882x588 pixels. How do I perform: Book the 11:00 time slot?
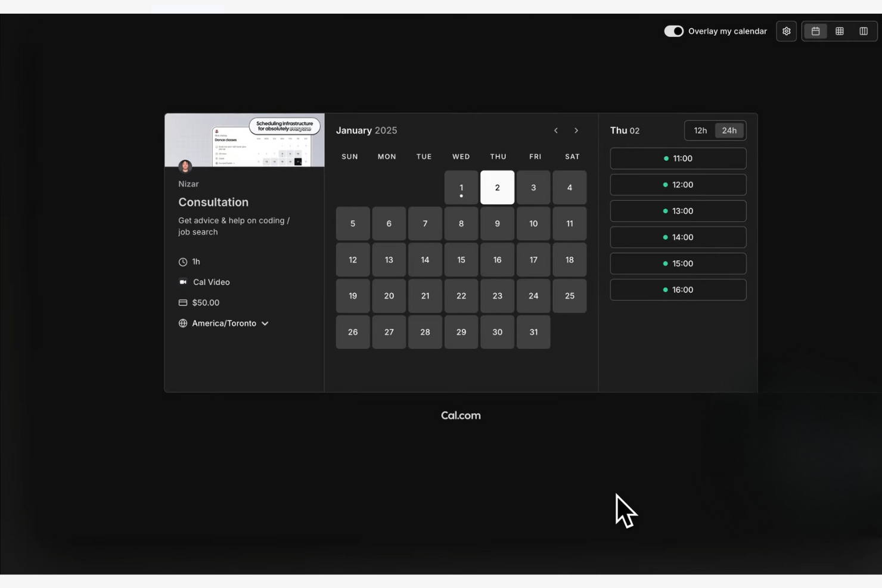(678, 158)
